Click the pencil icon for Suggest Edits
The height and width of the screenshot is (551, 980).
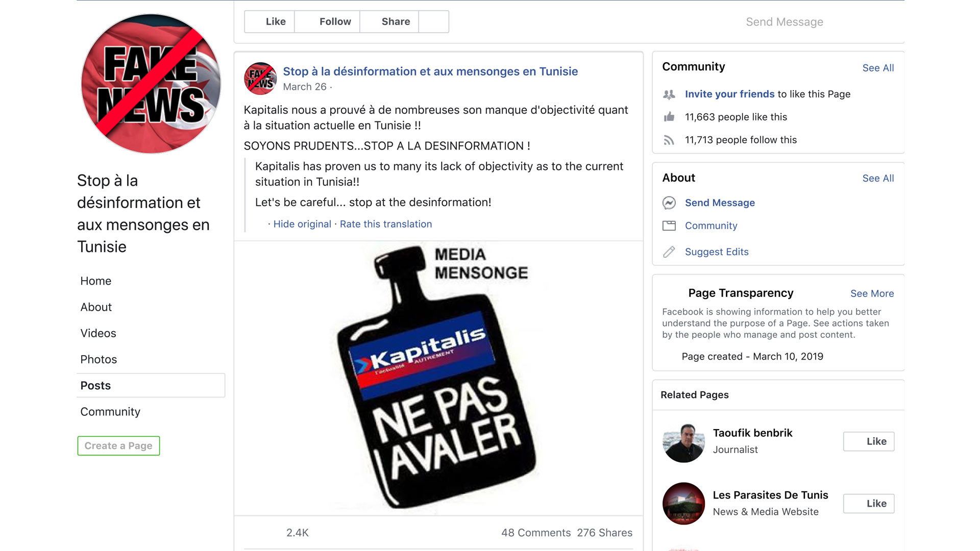coord(669,252)
